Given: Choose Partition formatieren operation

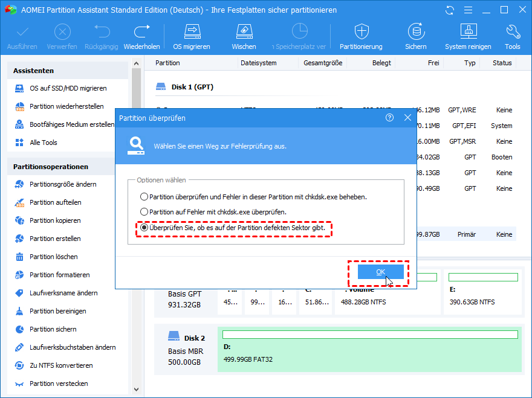Looking at the screenshot, I should 53,275.
